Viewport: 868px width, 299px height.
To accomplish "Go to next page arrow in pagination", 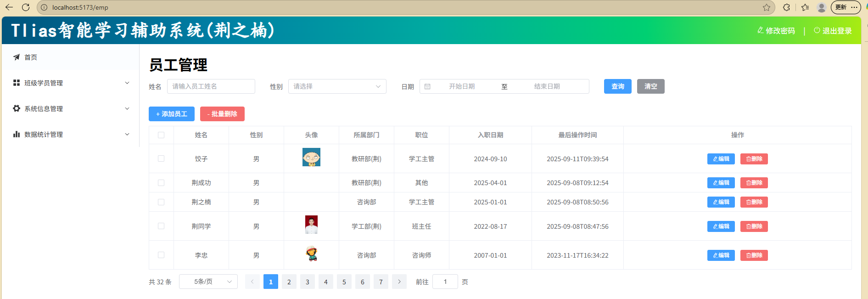I will coord(399,282).
